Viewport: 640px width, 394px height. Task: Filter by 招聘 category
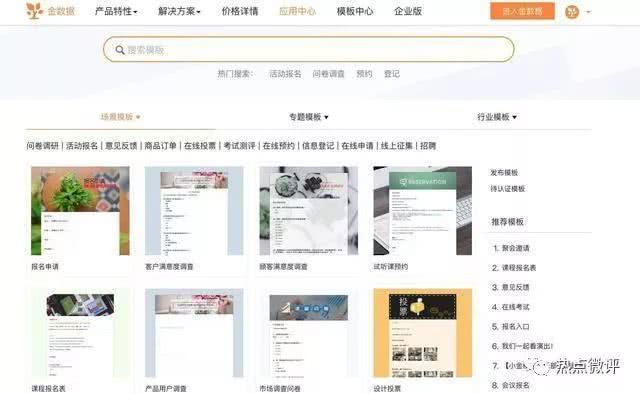click(428, 146)
